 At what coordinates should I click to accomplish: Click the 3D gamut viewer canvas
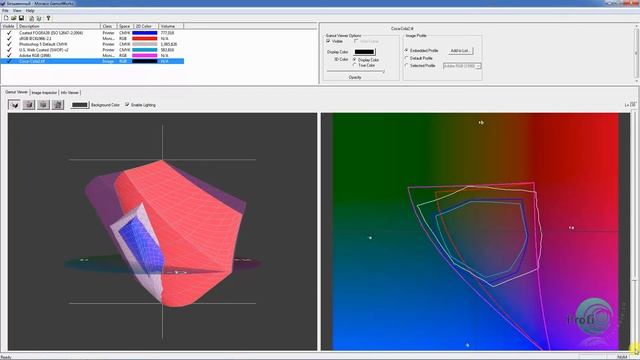(162, 231)
